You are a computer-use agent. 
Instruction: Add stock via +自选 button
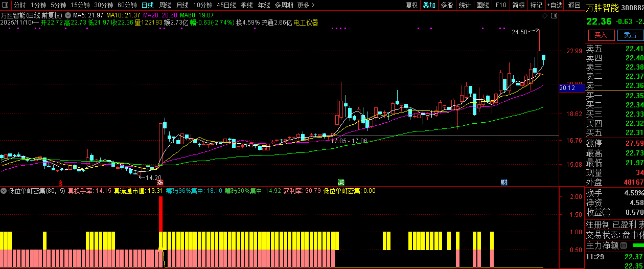pos(555,5)
